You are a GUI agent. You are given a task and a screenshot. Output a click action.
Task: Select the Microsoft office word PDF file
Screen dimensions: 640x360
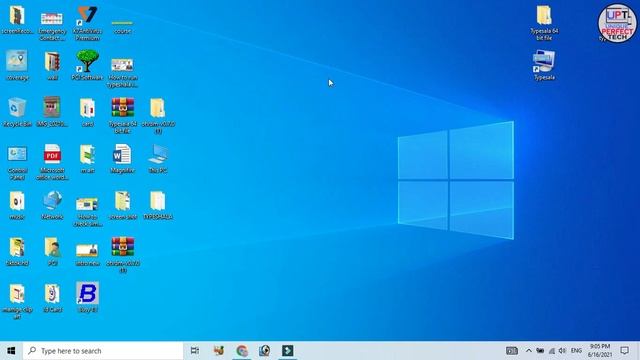(x=52, y=162)
